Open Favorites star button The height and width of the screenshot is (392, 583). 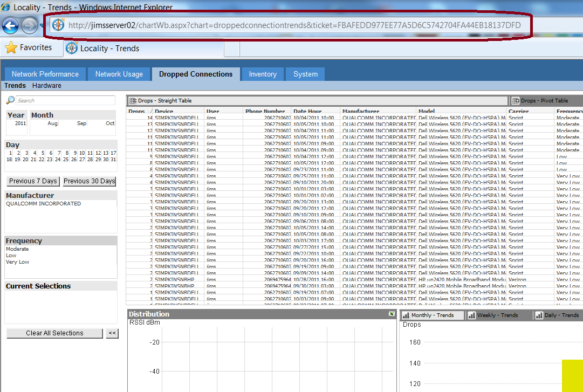coord(29,47)
